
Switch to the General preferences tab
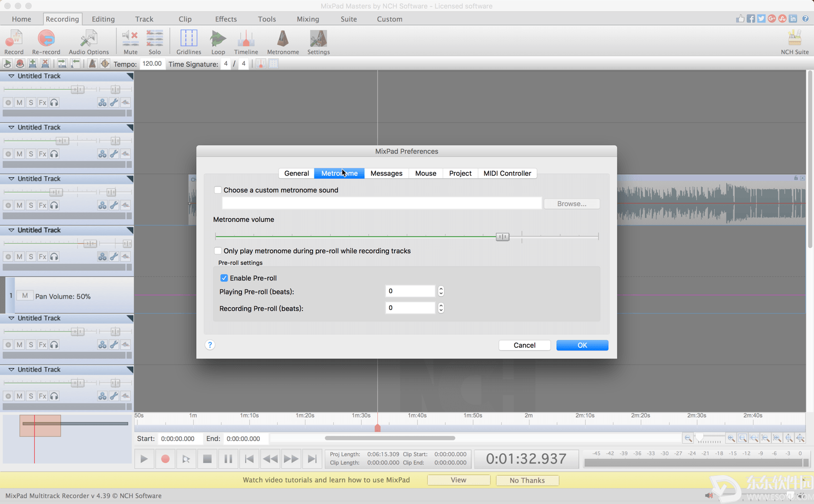[297, 173]
